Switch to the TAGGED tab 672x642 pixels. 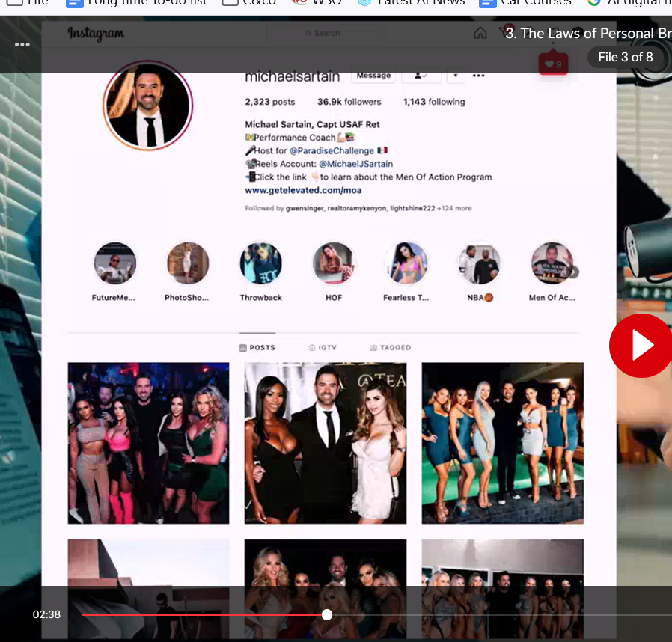pyautogui.click(x=390, y=348)
